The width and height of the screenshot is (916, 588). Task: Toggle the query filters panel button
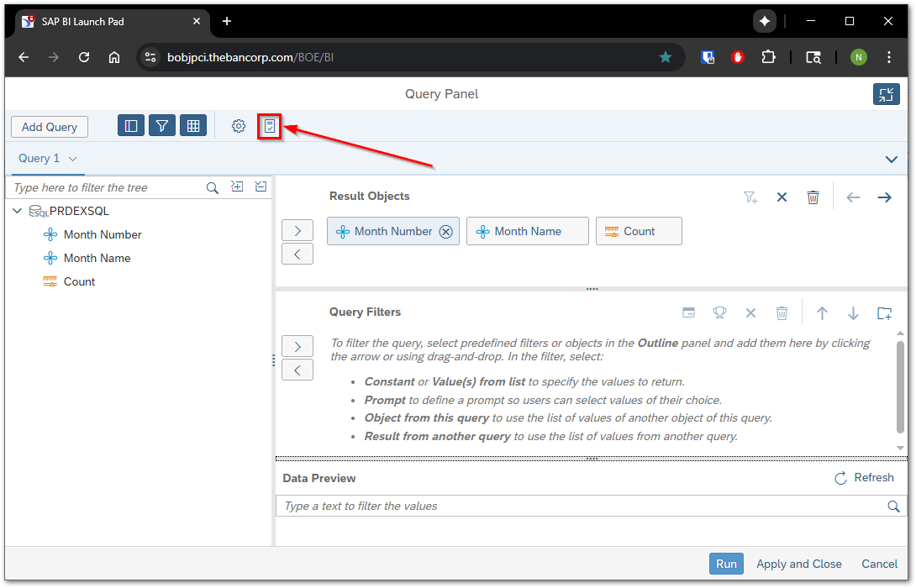coord(162,126)
